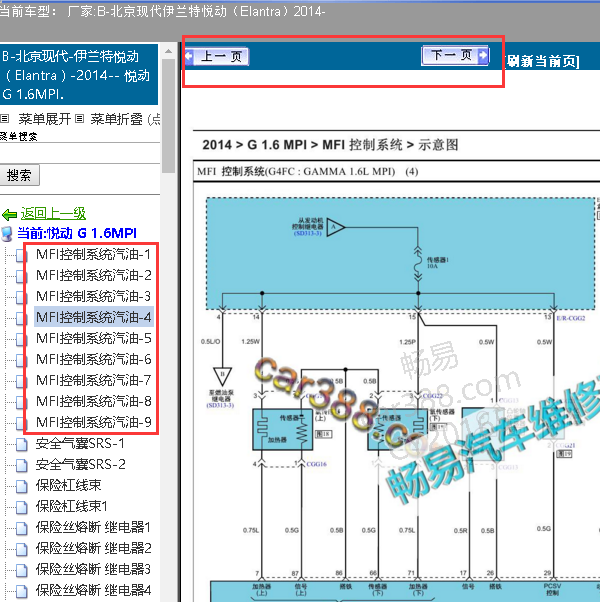This screenshot has height=602, width=600.
Task: Click document icon of MFI控制系统汽油-6
Action: click(21, 360)
